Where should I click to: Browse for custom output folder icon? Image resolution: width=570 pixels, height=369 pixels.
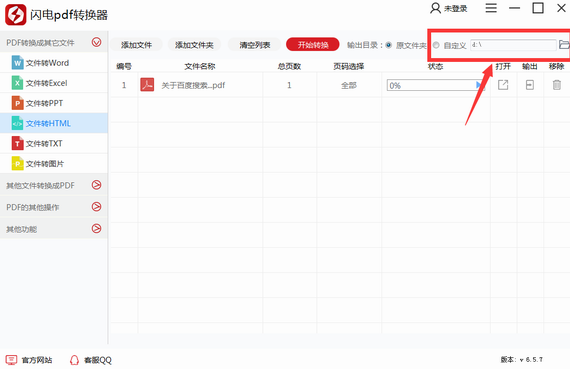pyautogui.click(x=564, y=45)
